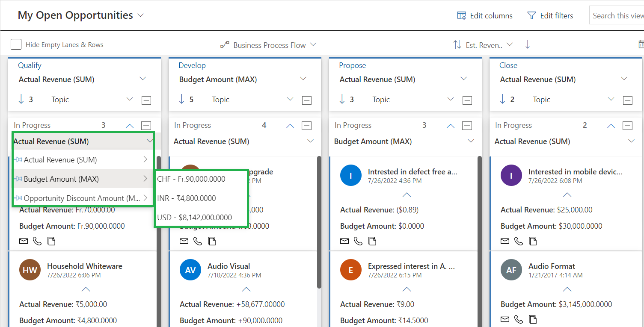Enable Hide Empty Lanes & Rows
The height and width of the screenshot is (327, 644).
point(16,44)
